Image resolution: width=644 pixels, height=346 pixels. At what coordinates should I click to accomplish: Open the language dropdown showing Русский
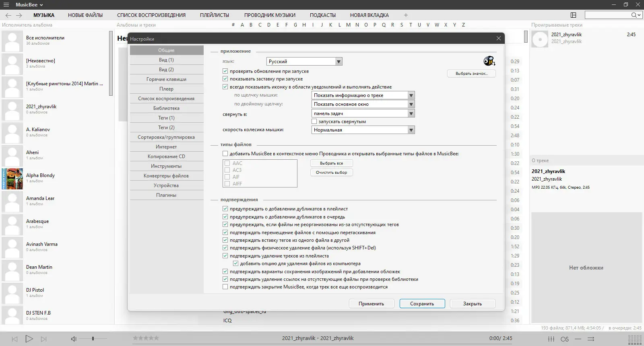[x=339, y=62]
